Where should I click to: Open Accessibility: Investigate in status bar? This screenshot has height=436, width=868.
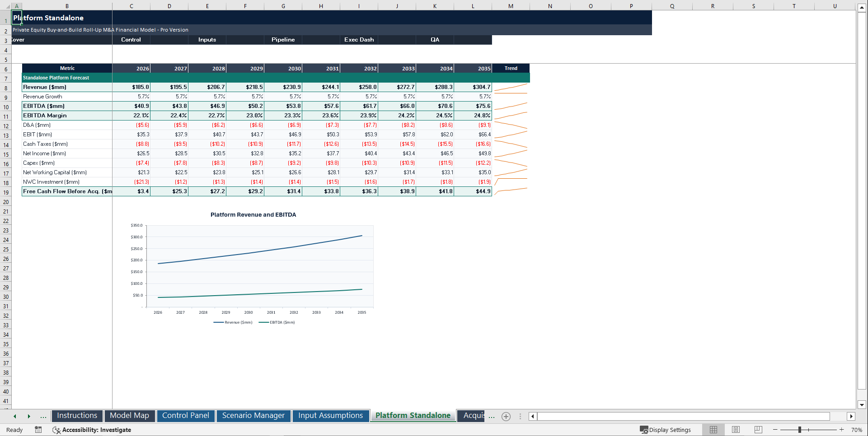tap(92, 430)
